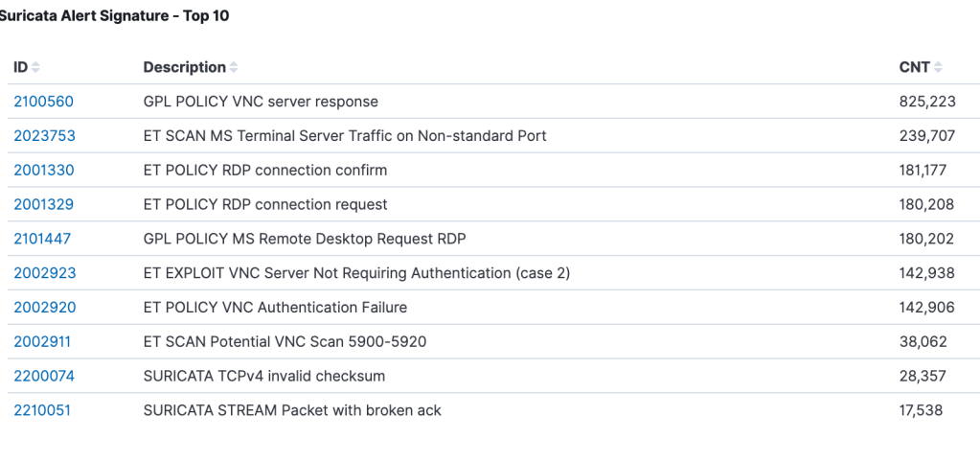Viewport: 980px width, 462px height.
Task: Click the Description column header text
Action: pyautogui.click(x=184, y=67)
